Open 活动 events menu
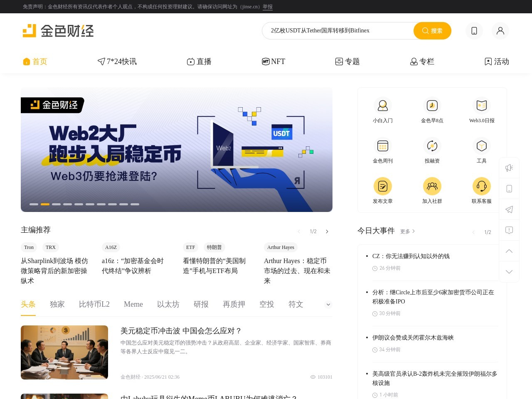The height and width of the screenshot is (399, 532). pos(497,62)
